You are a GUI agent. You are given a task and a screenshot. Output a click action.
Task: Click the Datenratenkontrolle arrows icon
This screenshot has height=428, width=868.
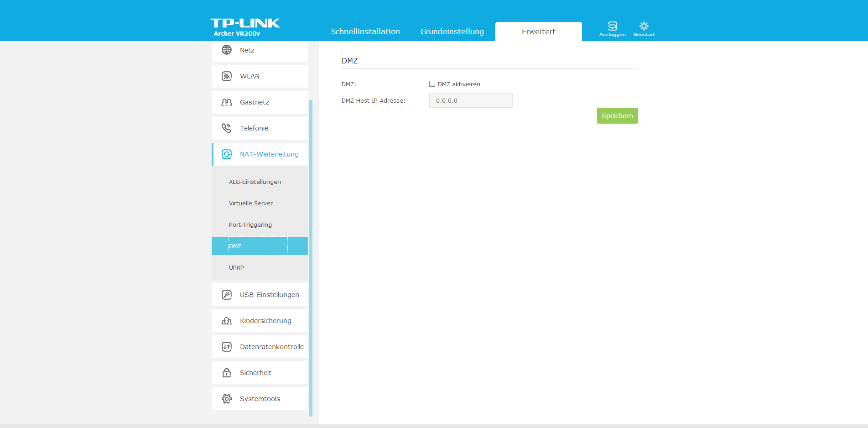[x=226, y=347]
